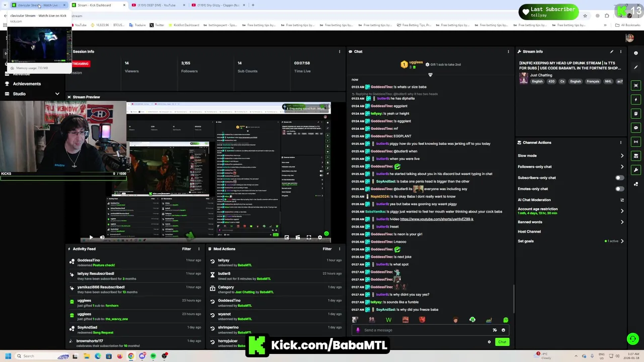This screenshot has height=362, width=644.
Task: Open the YouTube link in chat
Action: pos(437,219)
